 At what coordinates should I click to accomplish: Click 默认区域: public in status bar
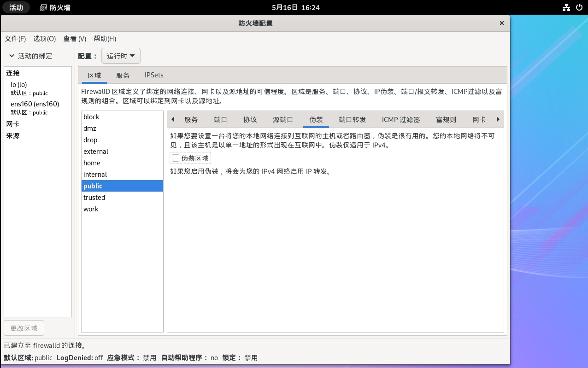[28, 358]
